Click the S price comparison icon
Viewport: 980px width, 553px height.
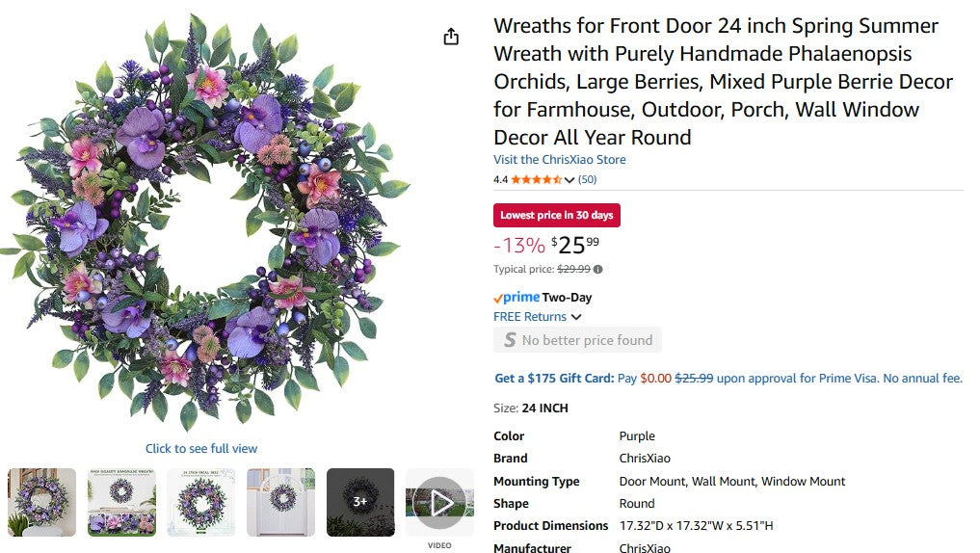tap(509, 340)
